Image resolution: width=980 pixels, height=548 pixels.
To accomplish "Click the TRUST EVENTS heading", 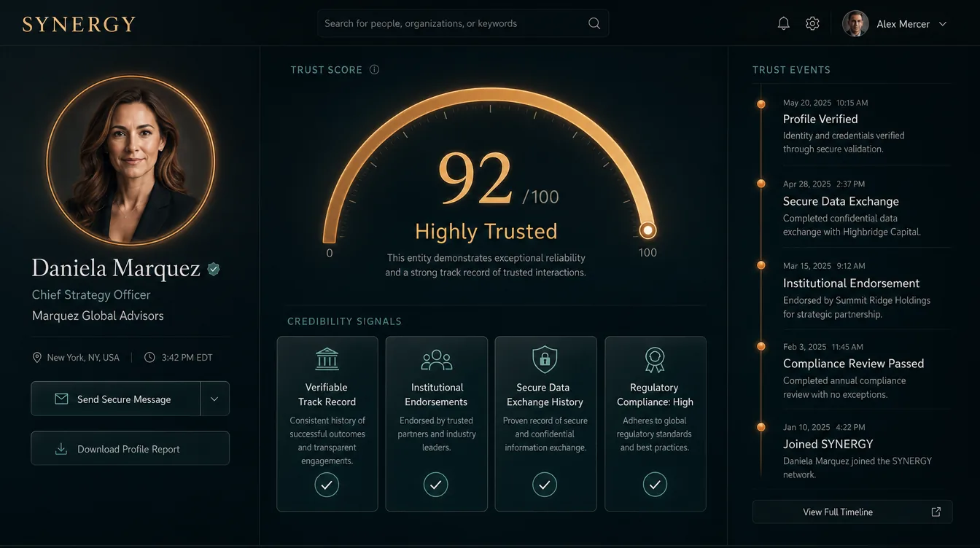I will pyautogui.click(x=791, y=70).
